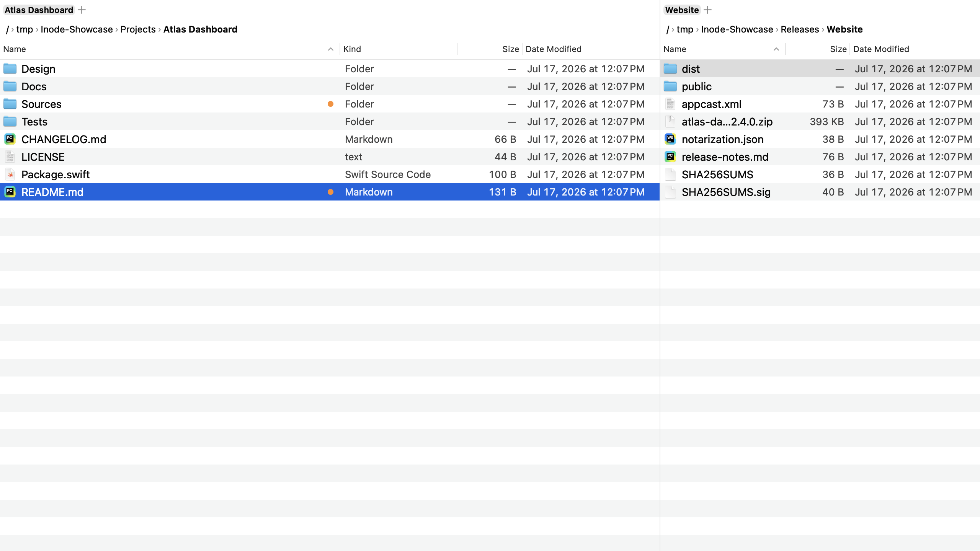The image size is (980, 551).
Task: Select the Docs folder name
Action: pyautogui.click(x=34, y=86)
